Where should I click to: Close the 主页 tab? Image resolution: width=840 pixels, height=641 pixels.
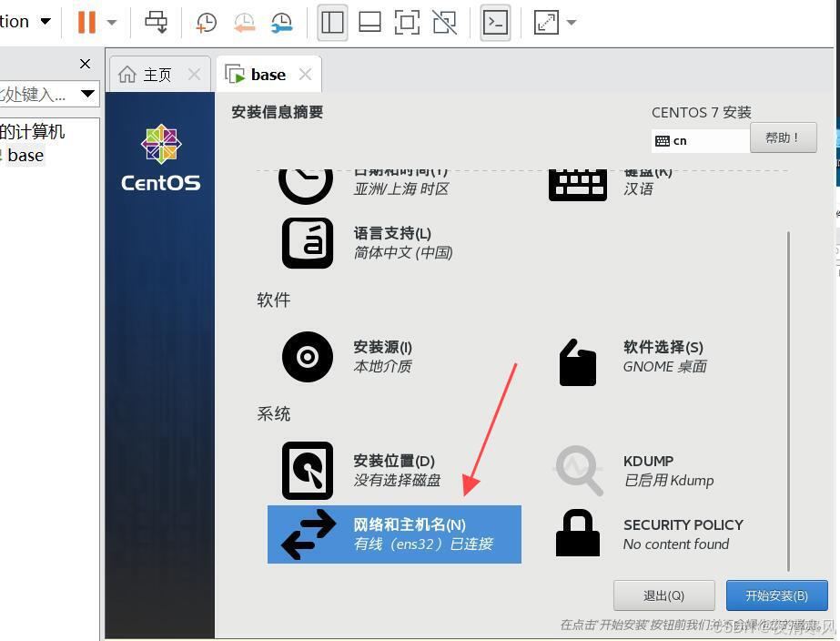tap(195, 75)
